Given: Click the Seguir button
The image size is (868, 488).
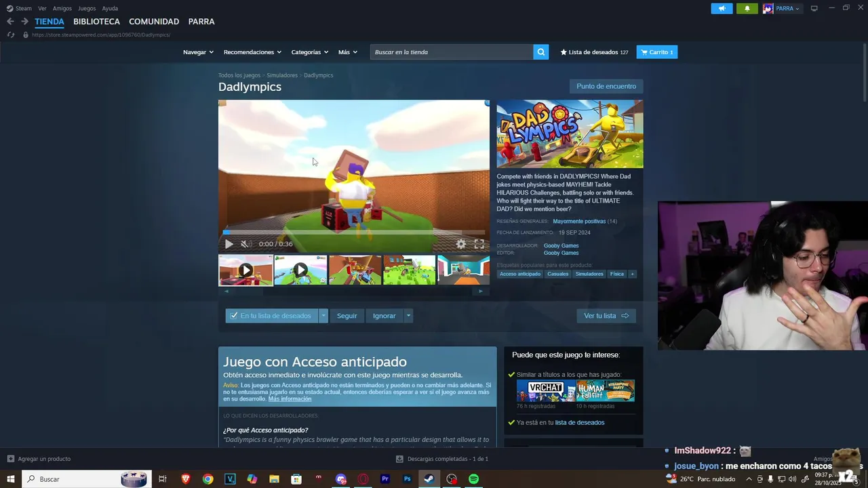Looking at the screenshot, I should (347, 316).
